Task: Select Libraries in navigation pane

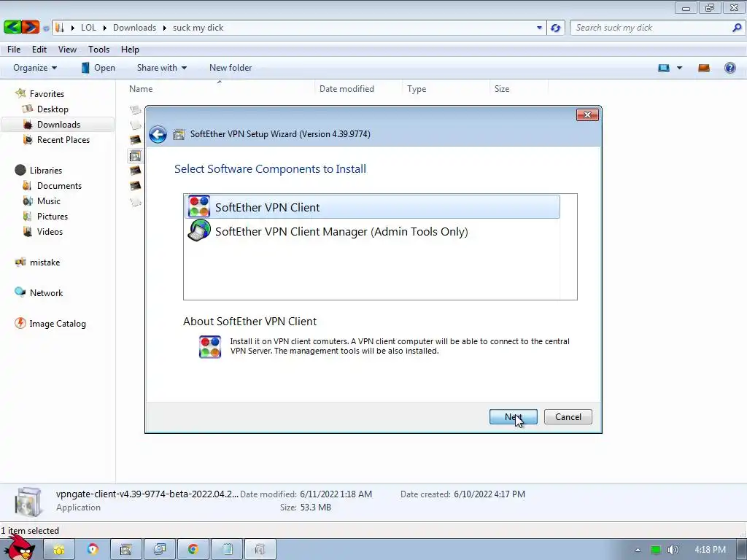Action: point(46,171)
